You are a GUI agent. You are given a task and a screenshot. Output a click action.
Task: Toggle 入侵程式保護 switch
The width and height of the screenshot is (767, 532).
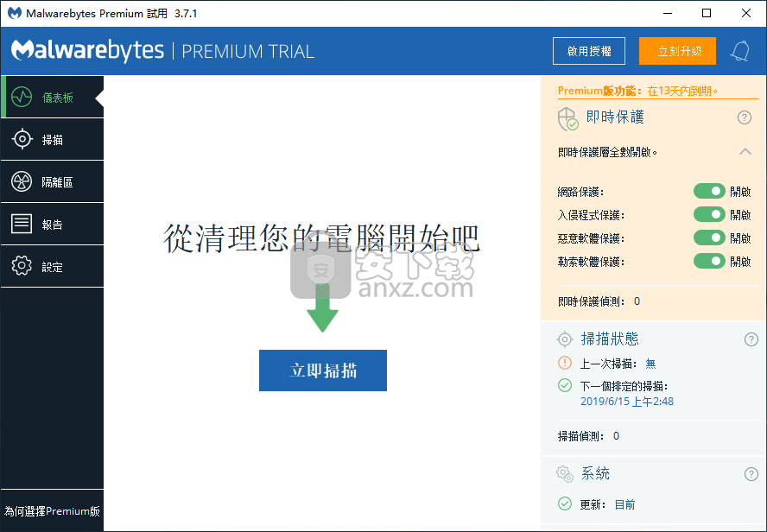tap(709, 214)
